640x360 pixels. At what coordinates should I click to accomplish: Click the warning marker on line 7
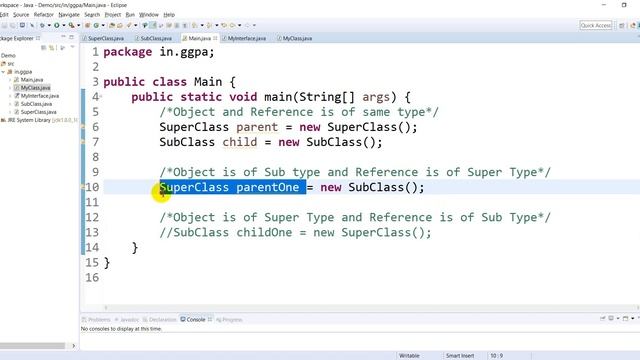(83, 142)
